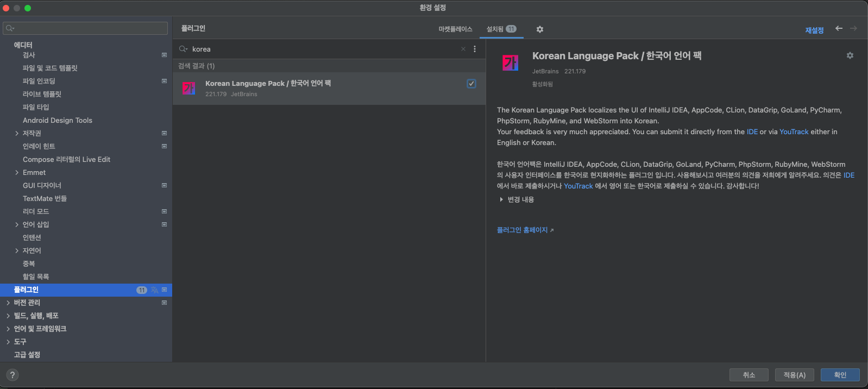Viewport: 868px width, 389px height.
Task: Click the large Korean Language Pack logo
Action: [x=510, y=63]
